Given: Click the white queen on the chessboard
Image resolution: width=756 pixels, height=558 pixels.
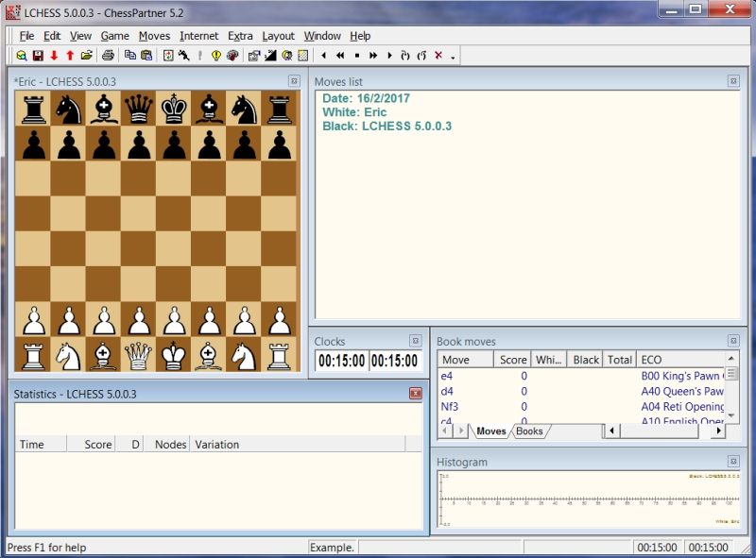Looking at the screenshot, I should coord(138,355).
